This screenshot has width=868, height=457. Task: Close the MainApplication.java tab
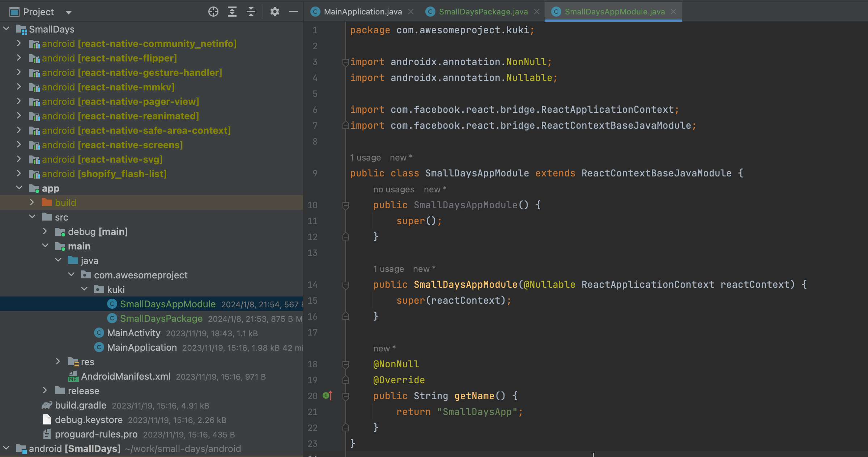pyautogui.click(x=411, y=12)
